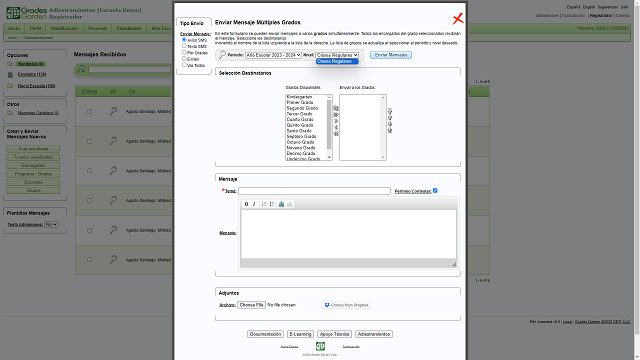Select the Vía todos radio option
This screenshot has width=640, height=360.
pyautogui.click(x=184, y=64)
